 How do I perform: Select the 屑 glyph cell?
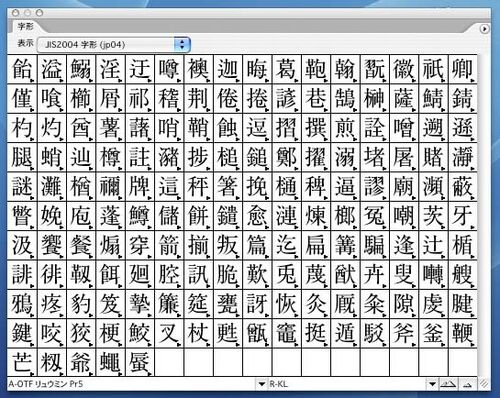click(111, 98)
